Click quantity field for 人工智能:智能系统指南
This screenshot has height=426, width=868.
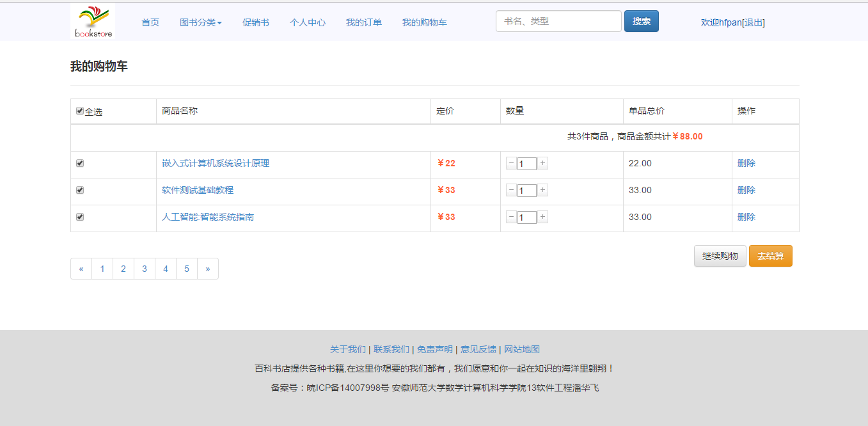[x=527, y=217]
